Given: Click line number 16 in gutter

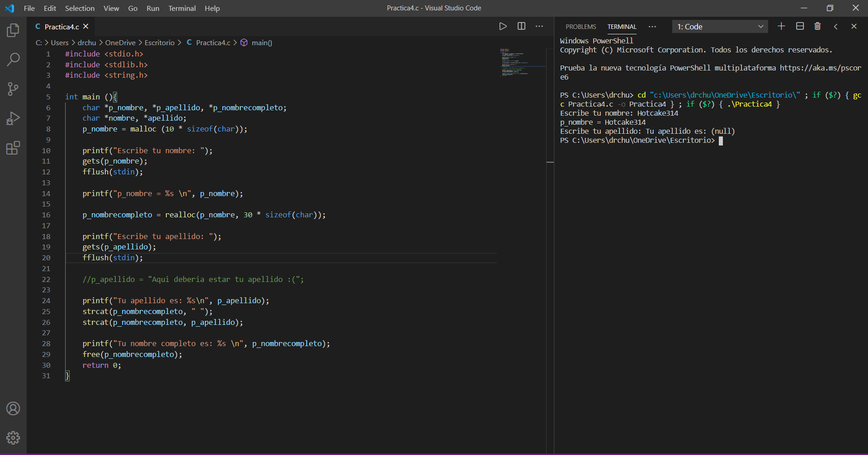Looking at the screenshot, I should click(x=46, y=215).
